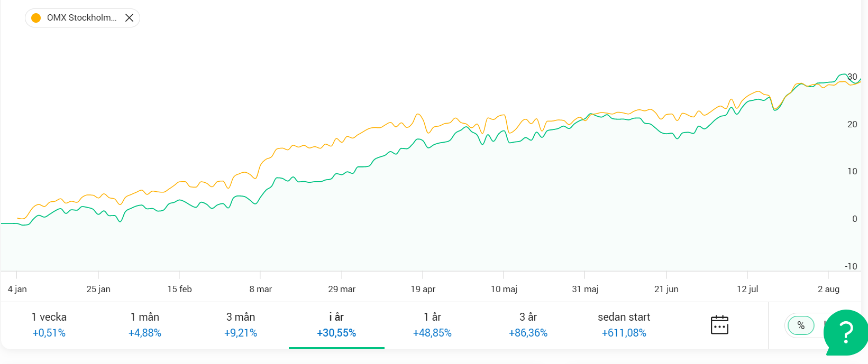Select the 1 mån period
The width and height of the screenshot is (868, 364).
(145, 324)
